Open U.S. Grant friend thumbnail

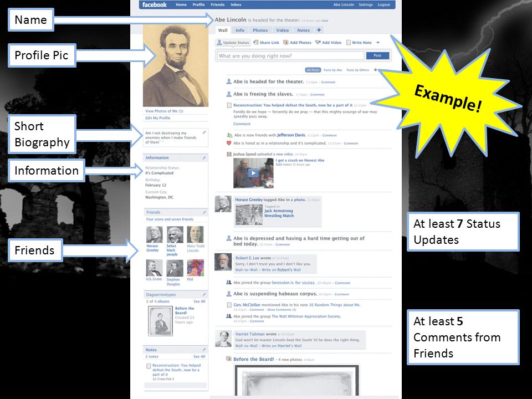coord(154,268)
